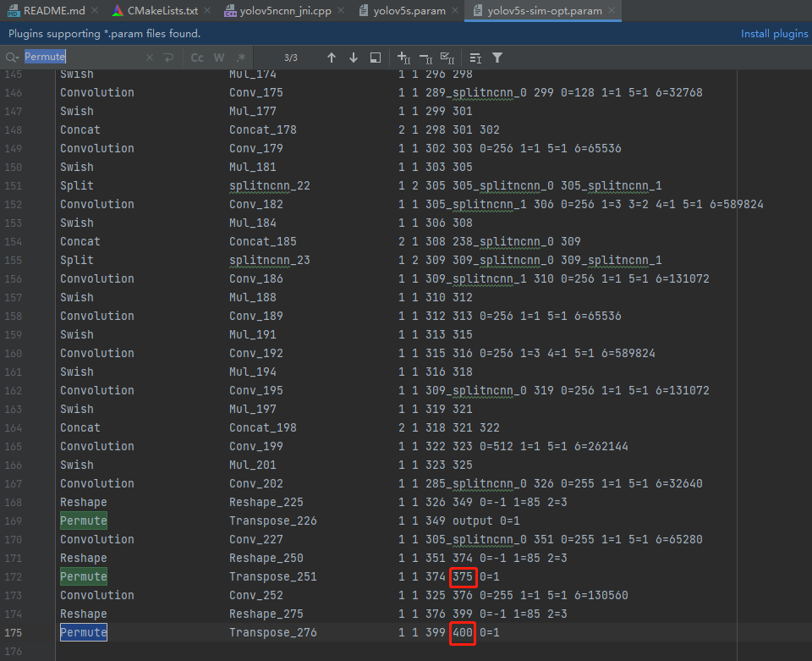Open the search history dropdown on the magnifier

pyautogui.click(x=11, y=58)
